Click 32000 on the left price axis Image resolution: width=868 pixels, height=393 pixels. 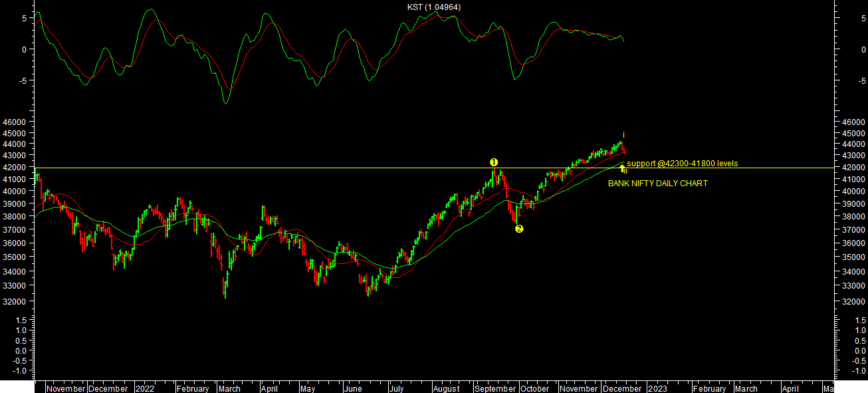pyautogui.click(x=14, y=301)
